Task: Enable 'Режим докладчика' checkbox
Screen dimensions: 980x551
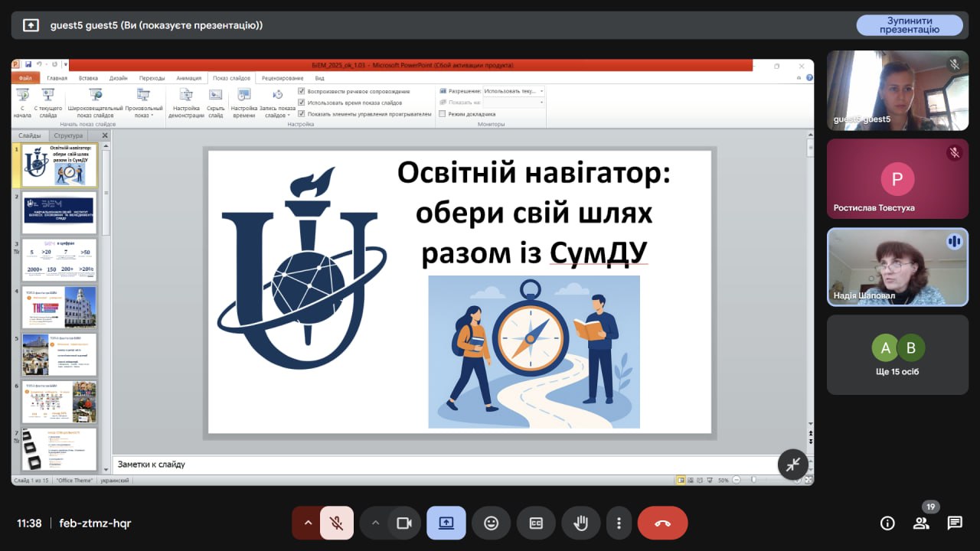Action: (443, 114)
